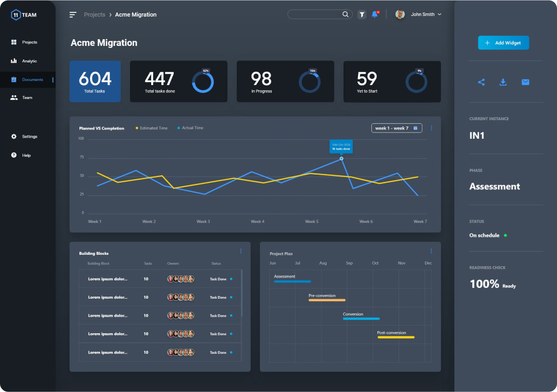Open Settings from the sidebar
Image resolution: width=557 pixels, height=392 pixels.
pos(29,137)
